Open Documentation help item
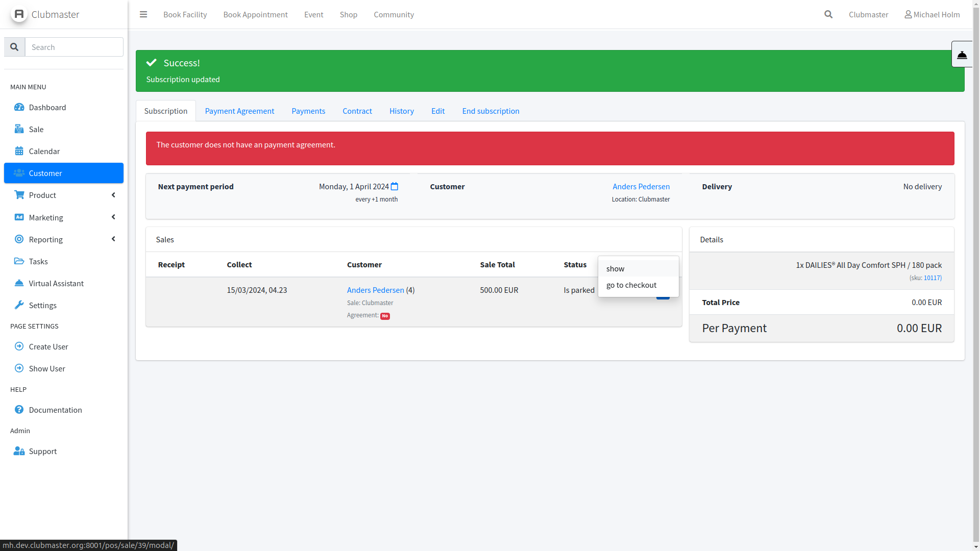 tap(55, 410)
